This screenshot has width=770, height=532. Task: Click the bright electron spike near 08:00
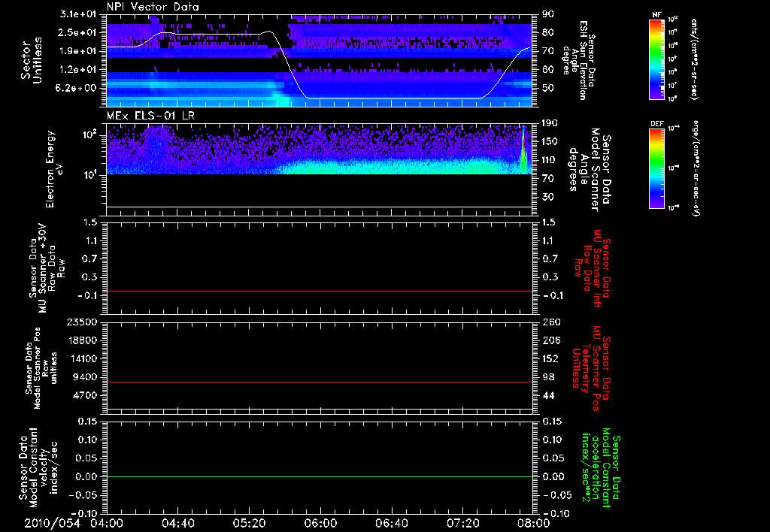(523, 150)
